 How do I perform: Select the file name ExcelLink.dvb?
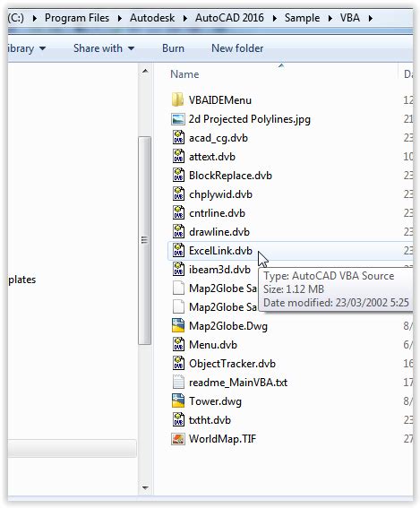(220, 251)
